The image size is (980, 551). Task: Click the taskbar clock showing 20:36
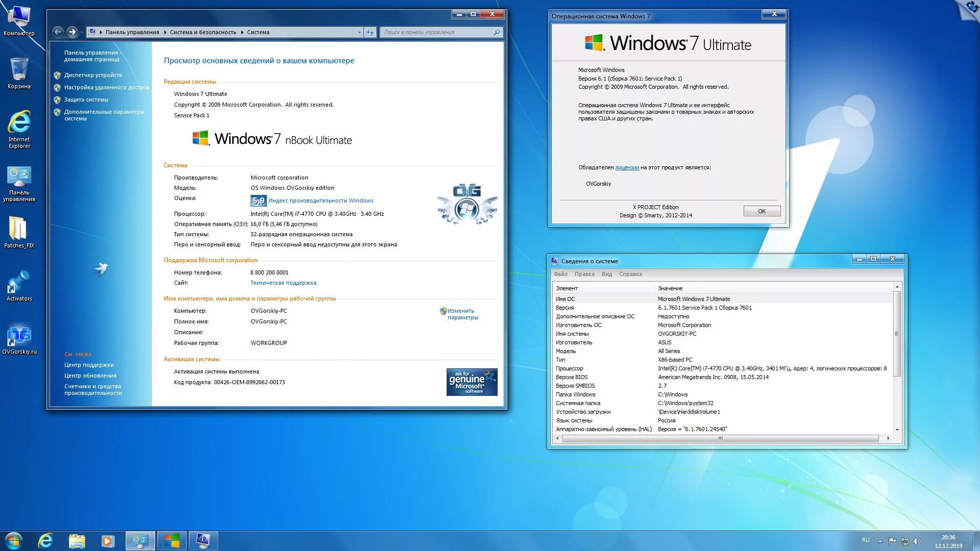coord(948,541)
